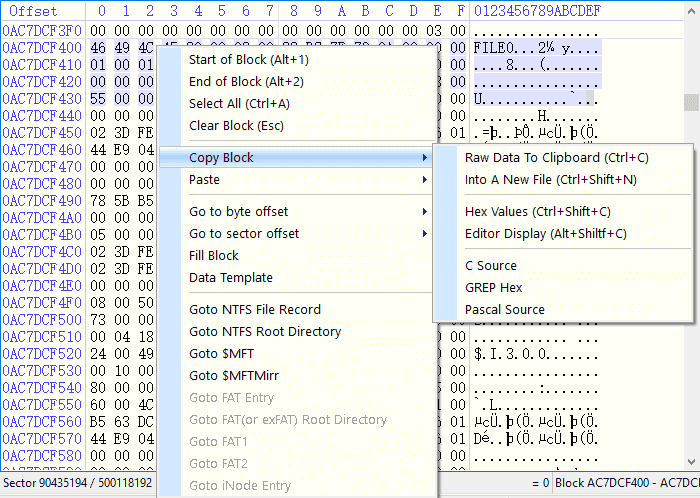The width and height of the screenshot is (700, 498).
Task: Copy Raw Data To Clipboard
Action: (557, 157)
